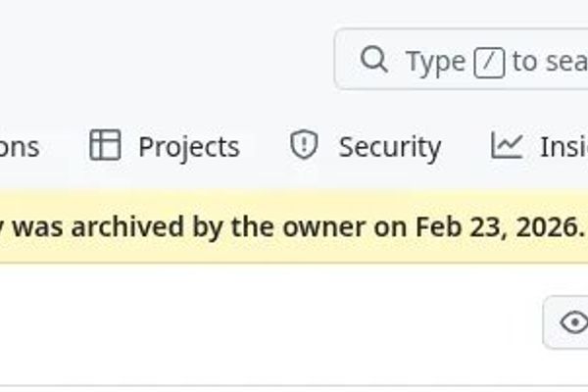Select the partially visible Actions tab
This screenshot has width=588, height=392.
20,146
